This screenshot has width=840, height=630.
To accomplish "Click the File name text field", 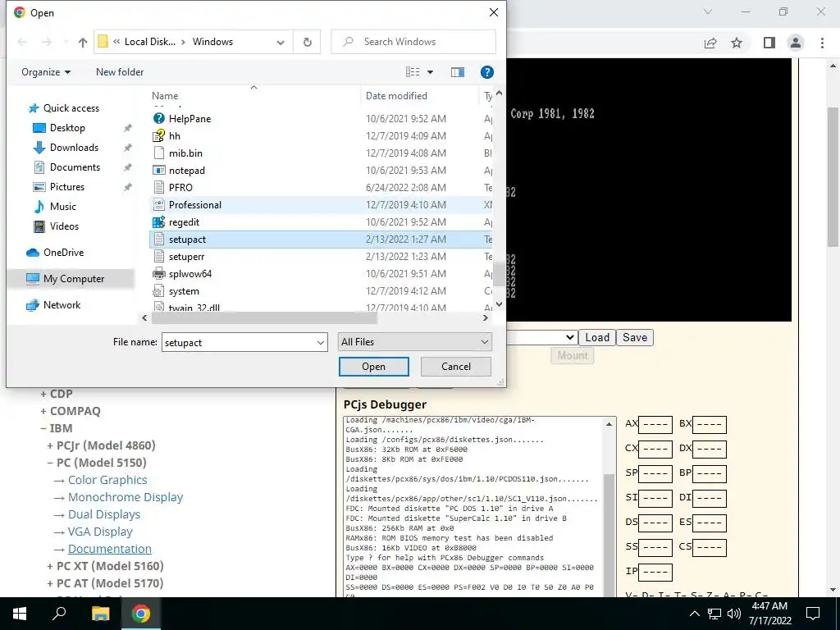I will pyautogui.click(x=239, y=342).
